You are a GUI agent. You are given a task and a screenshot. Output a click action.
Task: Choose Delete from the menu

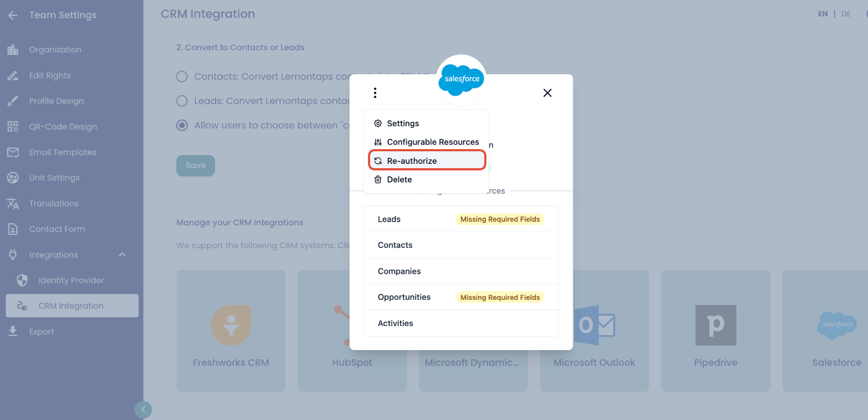426,180
